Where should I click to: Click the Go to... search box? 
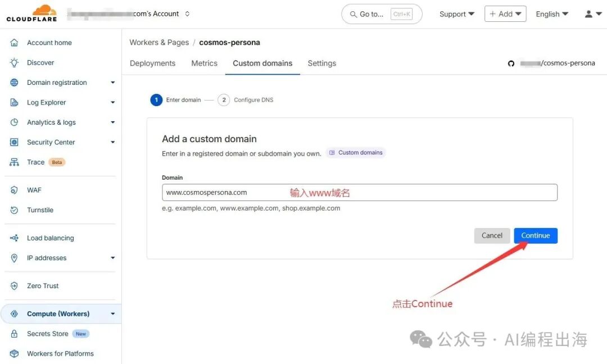coord(381,14)
